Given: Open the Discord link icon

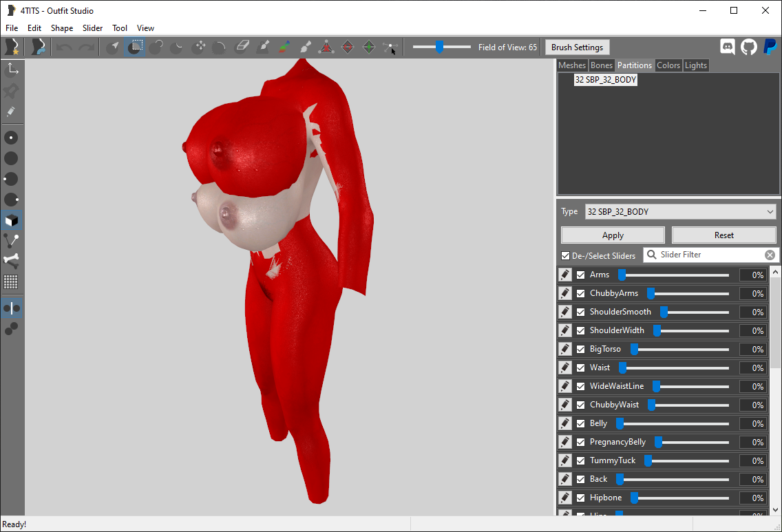Looking at the screenshot, I should (x=728, y=47).
